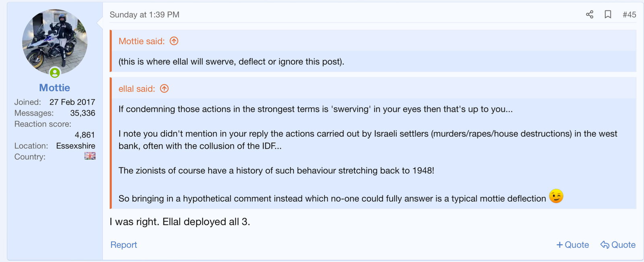Add post to multi-quote with +Quote
The image size is (644, 262).
point(572,245)
